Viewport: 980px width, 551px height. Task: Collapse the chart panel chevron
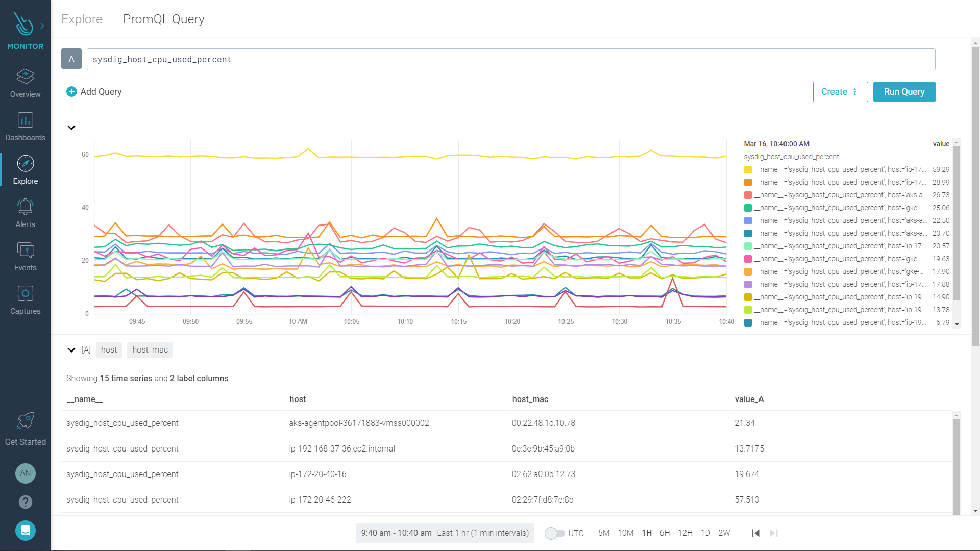point(71,128)
